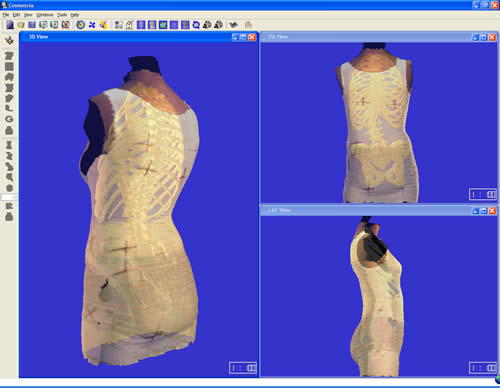This screenshot has height=388, width=500.
Task: Select the L-shaped tool in left sidebar
Action: [x=9, y=108]
